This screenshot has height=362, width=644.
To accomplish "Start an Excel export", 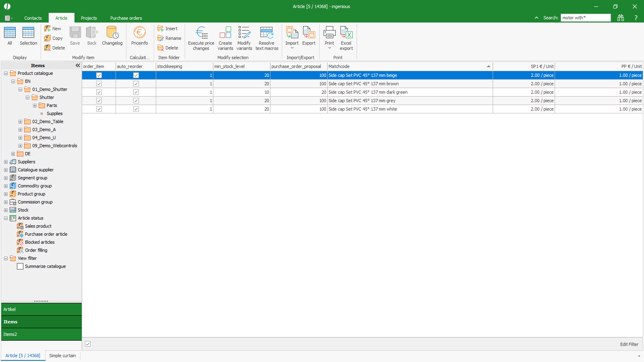I will (346, 38).
